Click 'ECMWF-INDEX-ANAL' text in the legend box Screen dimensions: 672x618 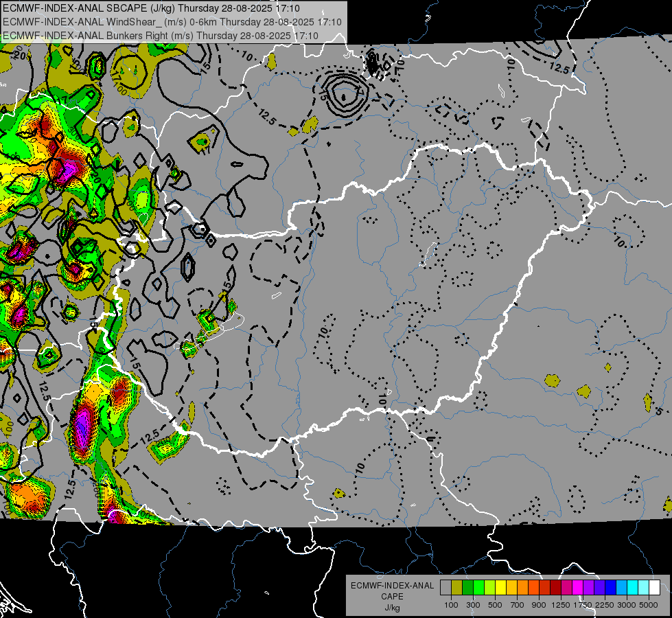(x=392, y=586)
